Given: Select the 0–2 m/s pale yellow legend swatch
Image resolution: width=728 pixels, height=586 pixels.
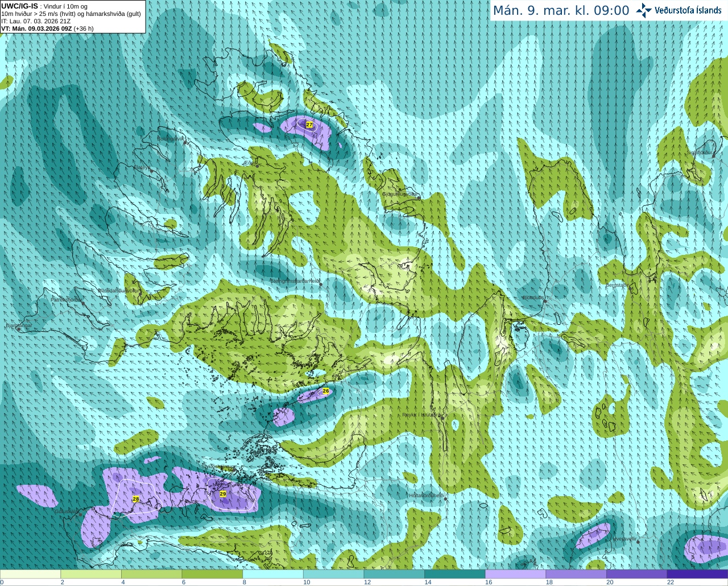Looking at the screenshot, I should point(30,574).
